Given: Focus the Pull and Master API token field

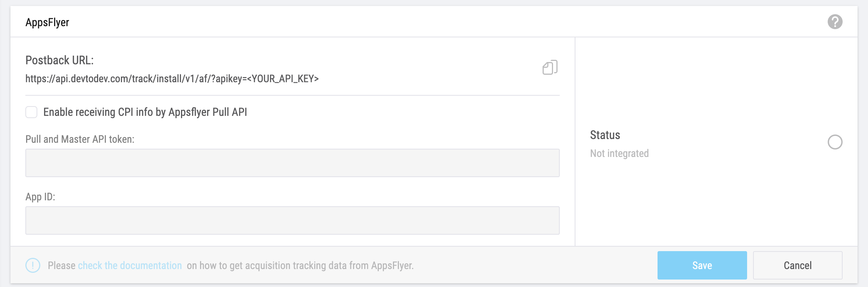Looking at the screenshot, I should [x=292, y=163].
